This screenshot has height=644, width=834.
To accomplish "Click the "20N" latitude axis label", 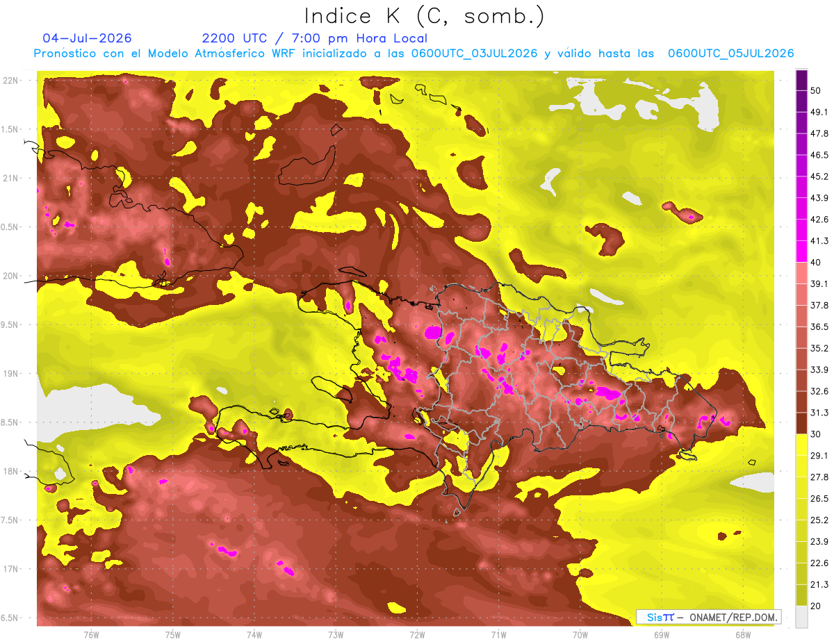I will click(11, 276).
